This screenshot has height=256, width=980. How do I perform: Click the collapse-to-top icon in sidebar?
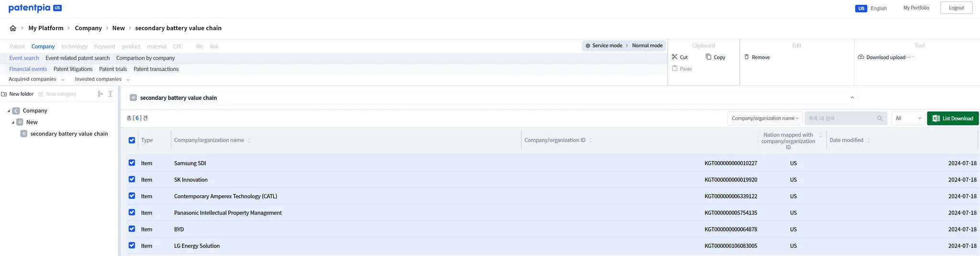pyautogui.click(x=111, y=94)
